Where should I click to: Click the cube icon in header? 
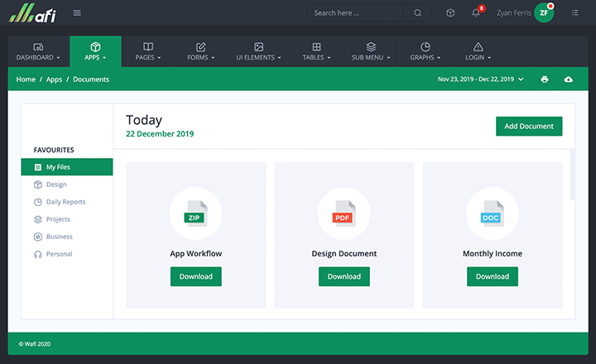[450, 13]
